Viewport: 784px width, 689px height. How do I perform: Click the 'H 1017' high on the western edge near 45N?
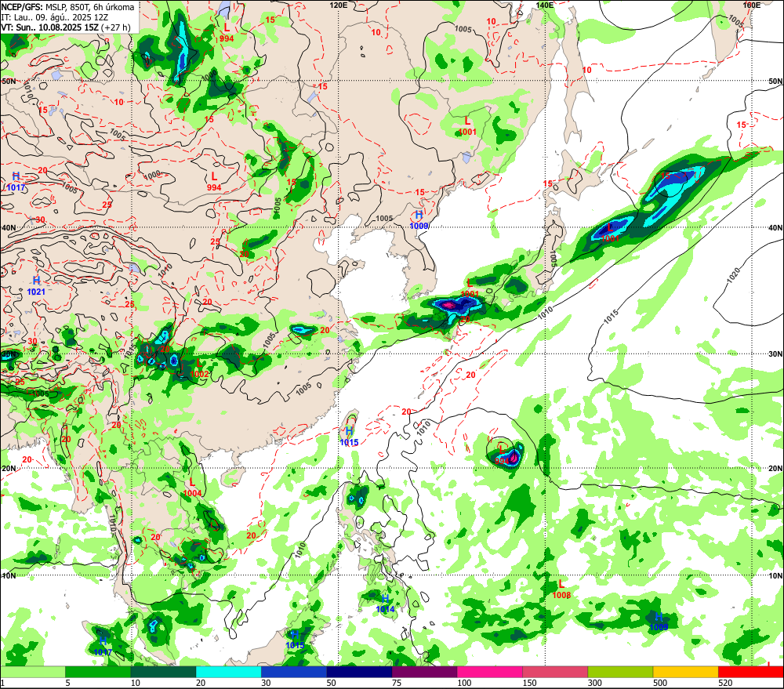(x=16, y=182)
